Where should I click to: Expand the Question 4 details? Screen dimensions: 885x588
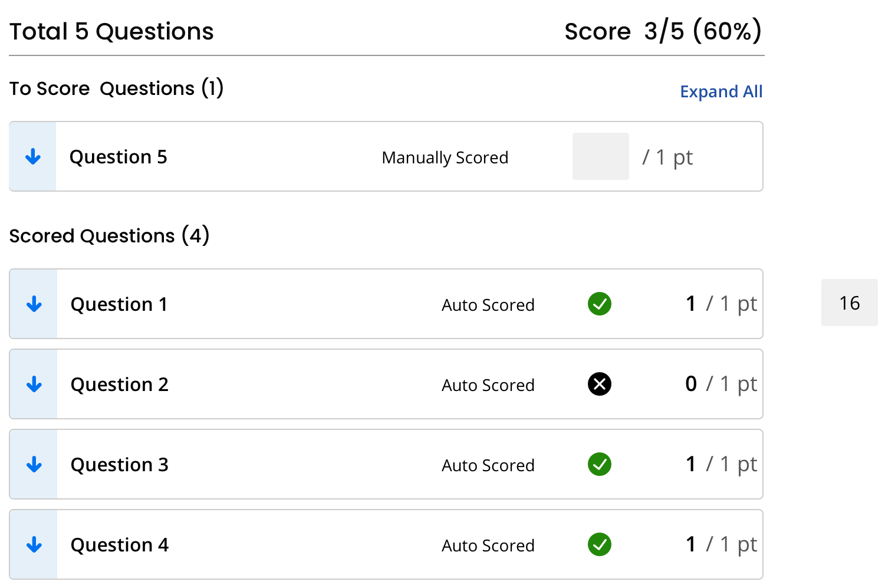[34, 544]
